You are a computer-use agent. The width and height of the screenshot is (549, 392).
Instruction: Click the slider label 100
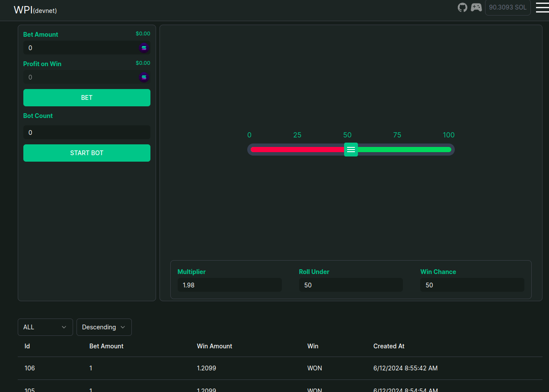[x=449, y=135]
